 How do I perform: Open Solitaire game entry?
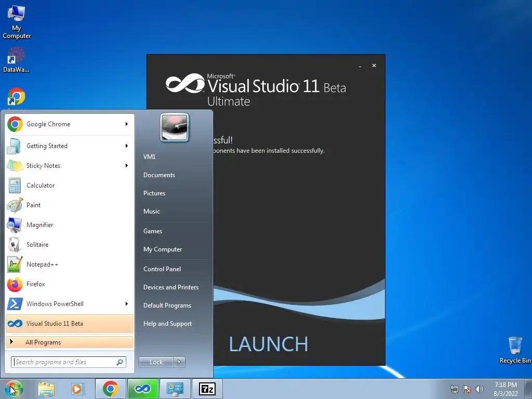coord(70,244)
